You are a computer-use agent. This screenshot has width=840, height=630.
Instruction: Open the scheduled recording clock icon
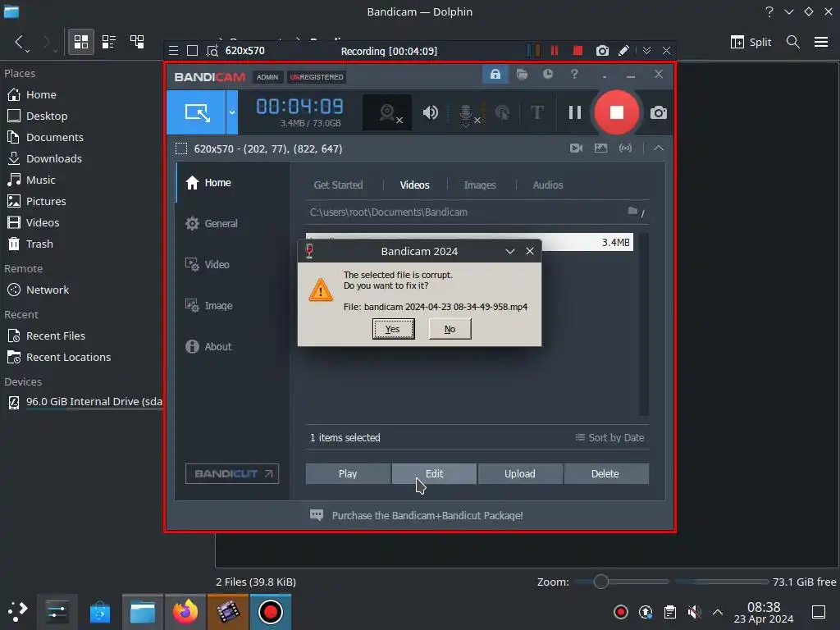click(x=547, y=75)
